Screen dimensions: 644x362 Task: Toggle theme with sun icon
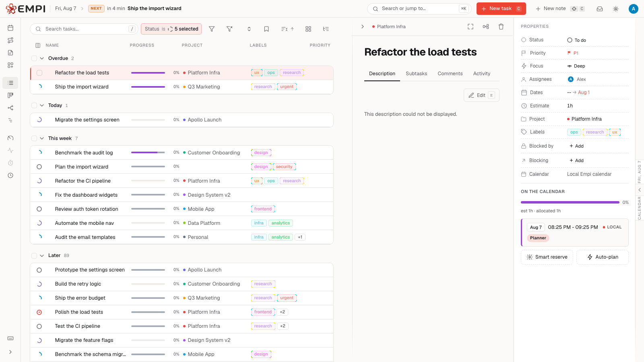pos(616,8)
